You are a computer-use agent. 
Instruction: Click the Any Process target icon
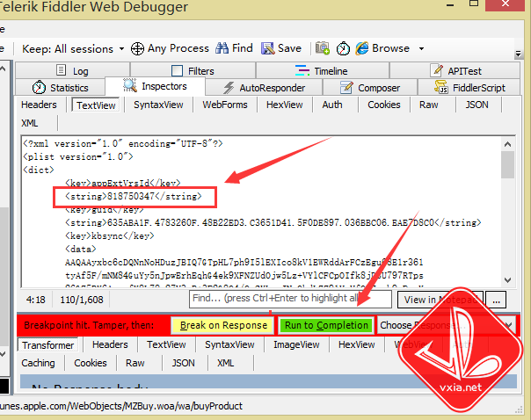pos(137,48)
